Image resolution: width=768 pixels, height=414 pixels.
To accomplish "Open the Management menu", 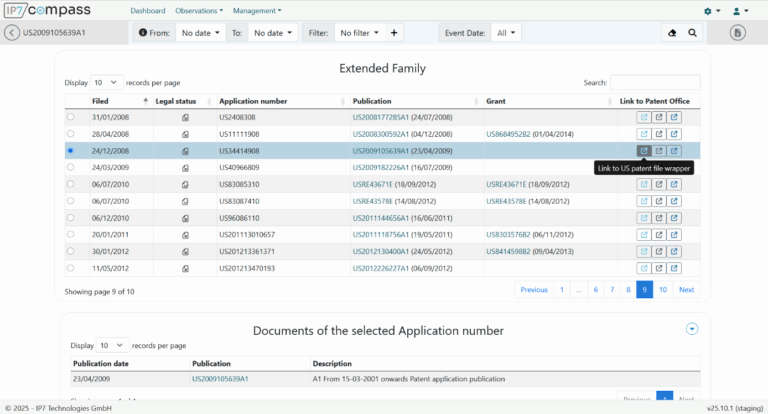I will click(256, 11).
